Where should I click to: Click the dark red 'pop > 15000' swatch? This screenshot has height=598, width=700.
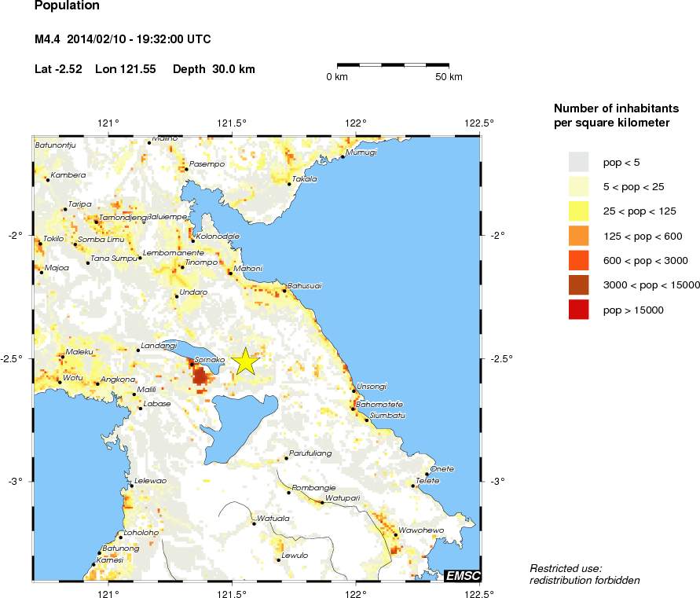point(578,310)
